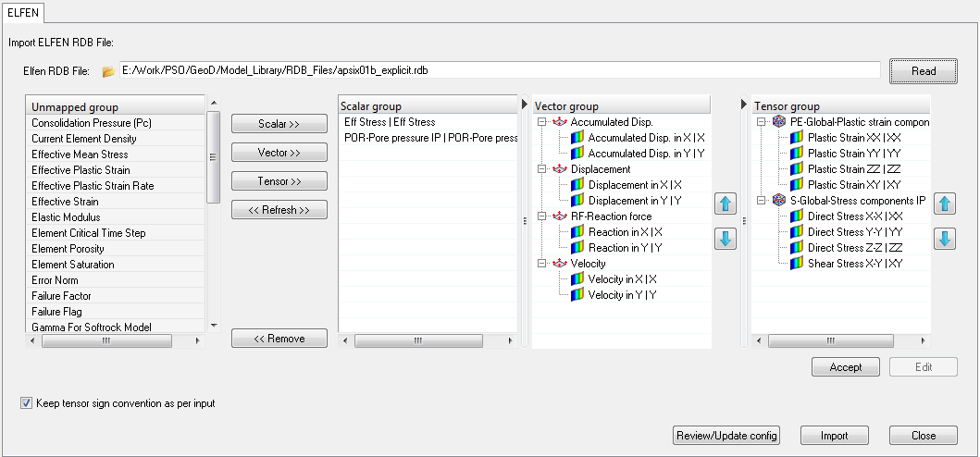Click the Accumulated Disp. vector node icon
The height and width of the screenshot is (457, 980).
[x=560, y=122]
